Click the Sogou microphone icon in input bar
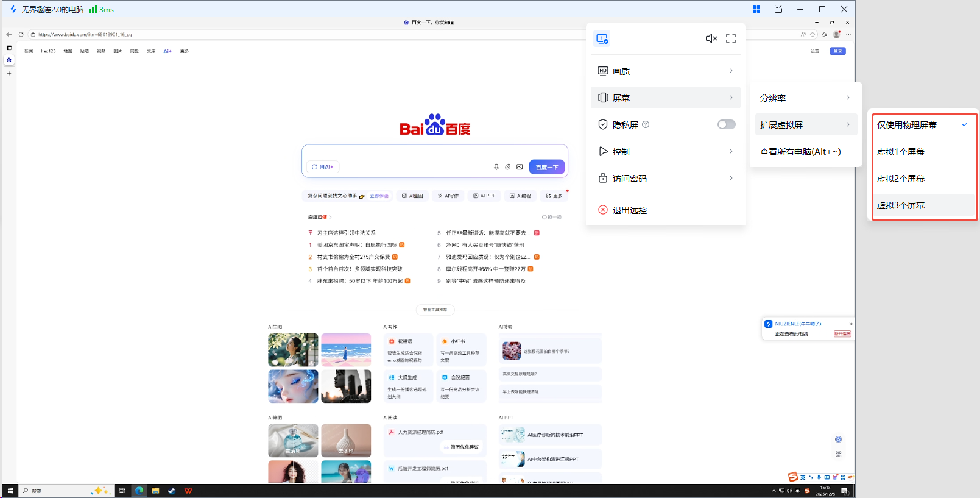This screenshot has width=980, height=498. point(819,477)
